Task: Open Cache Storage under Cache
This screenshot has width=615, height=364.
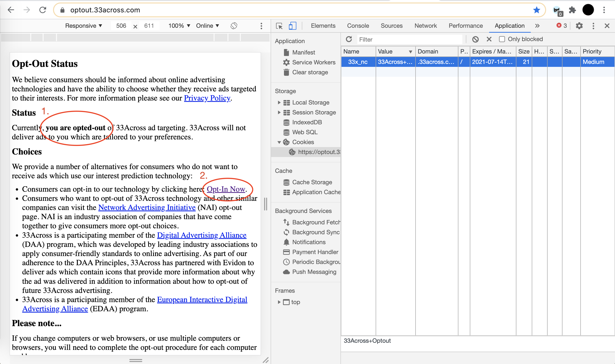Action: [312, 182]
